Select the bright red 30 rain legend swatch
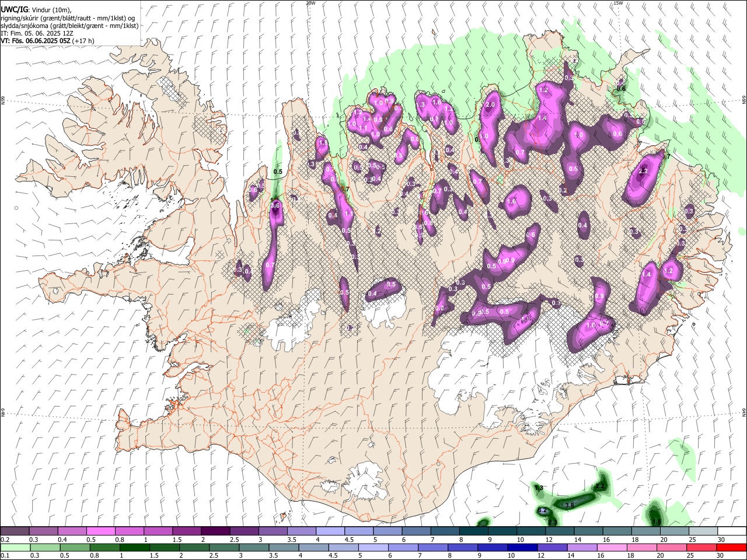This screenshot has height=560, width=747. pos(731,547)
